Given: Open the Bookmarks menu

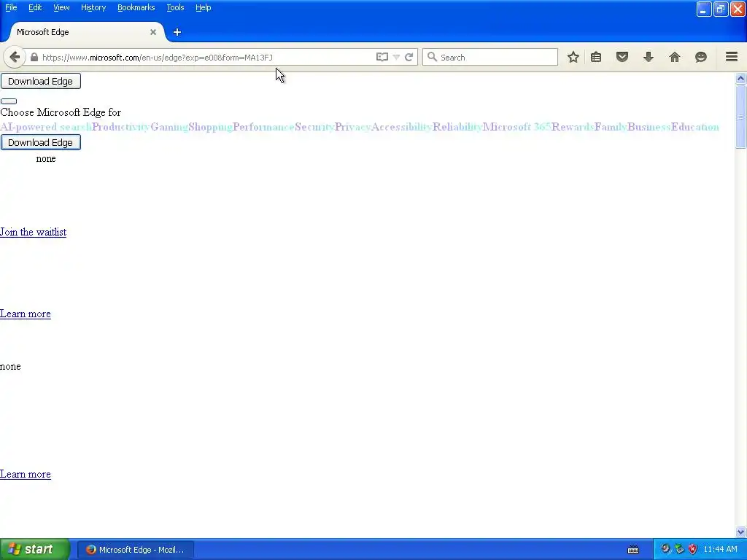Looking at the screenshot, I should pos(136,7).
